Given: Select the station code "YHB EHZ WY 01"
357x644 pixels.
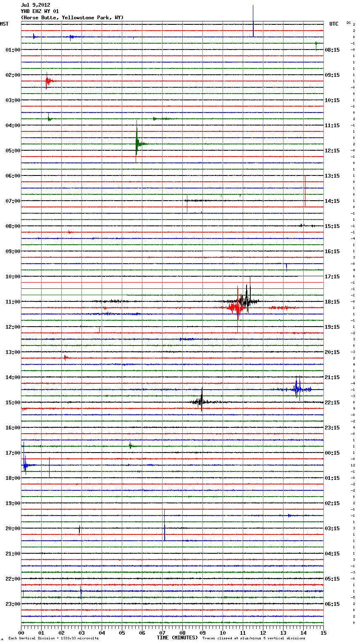Looking at the screenshot, I should tap(40, 11).
